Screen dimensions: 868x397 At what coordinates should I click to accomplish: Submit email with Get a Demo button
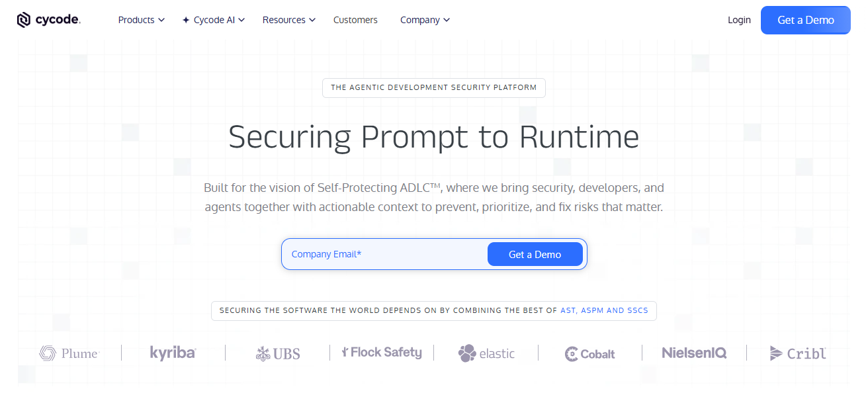(x=535, y=254)
